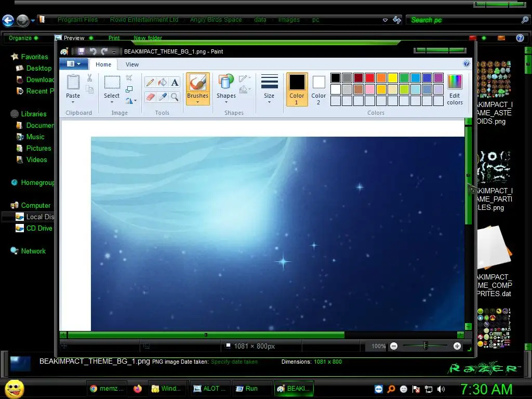Screen dimensions: 532x399
Task: Pick the yellow color swatch
Action: 393,78
